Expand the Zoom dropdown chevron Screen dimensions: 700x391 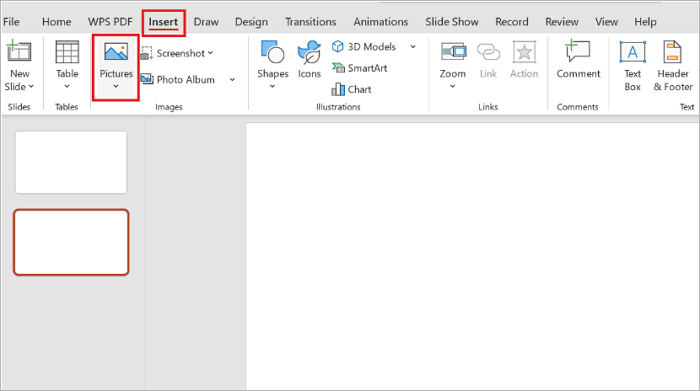452,86
